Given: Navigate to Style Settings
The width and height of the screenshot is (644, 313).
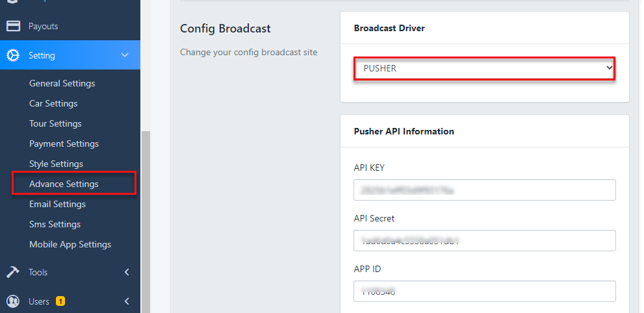Looking at the screenshot, I should point(56,164).
